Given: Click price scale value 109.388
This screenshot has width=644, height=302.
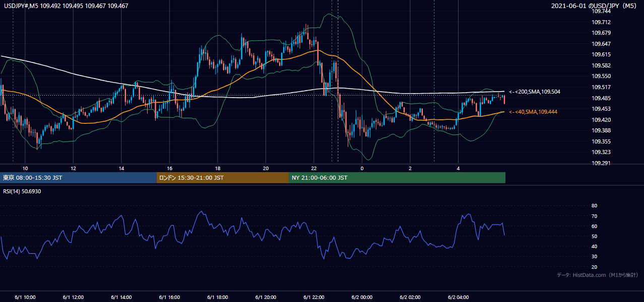Looking at the screenshot, I should click(x=601, y=130).
